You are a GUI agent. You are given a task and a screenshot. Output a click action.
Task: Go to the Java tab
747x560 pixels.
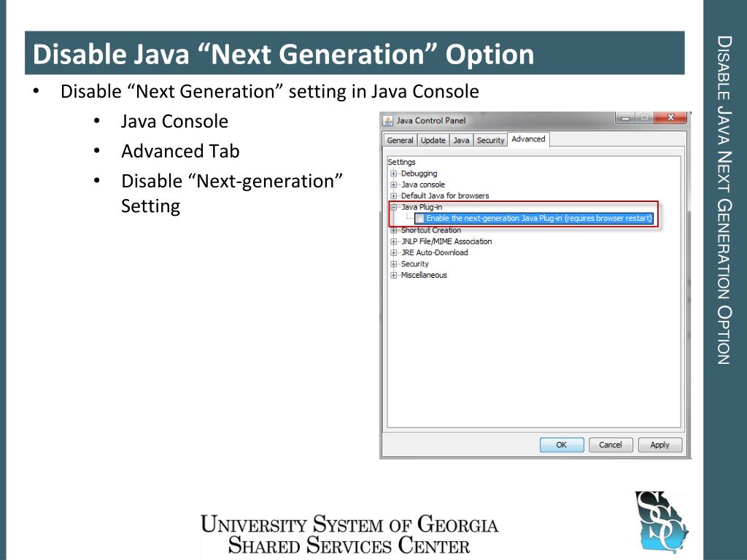tap(461, 140)
